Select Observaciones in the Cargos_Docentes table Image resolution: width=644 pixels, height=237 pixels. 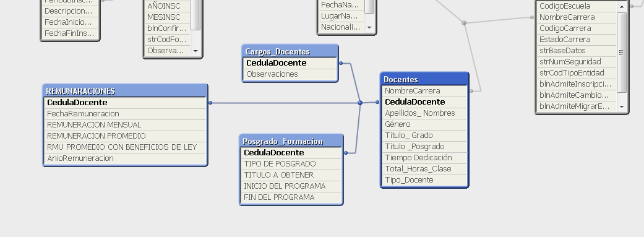(290, 74)
